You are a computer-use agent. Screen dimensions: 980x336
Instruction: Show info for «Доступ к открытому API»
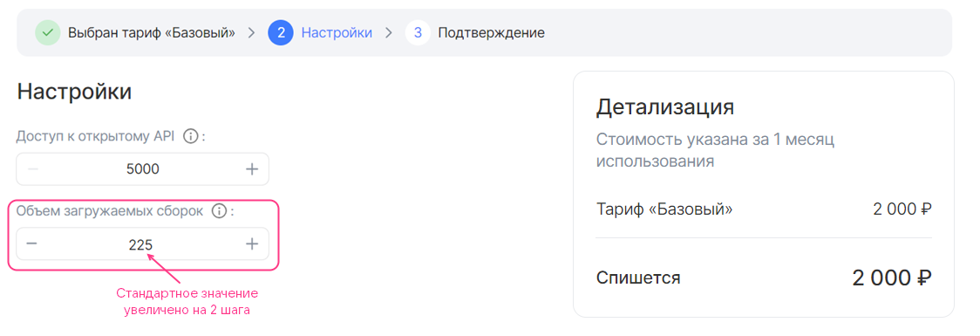pos(191,136)
